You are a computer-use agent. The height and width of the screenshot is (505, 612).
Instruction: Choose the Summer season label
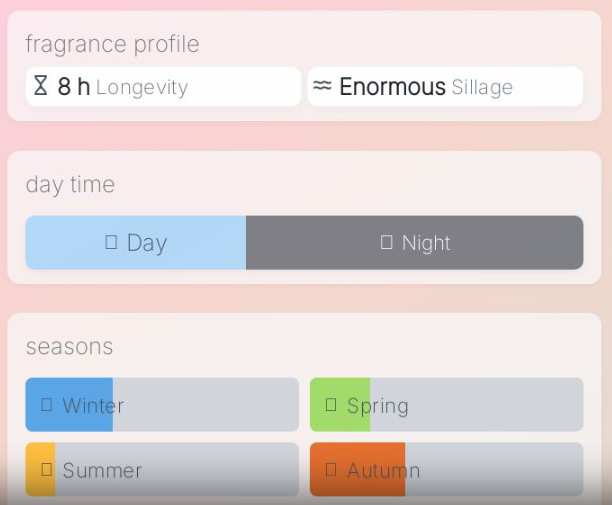point(102,470)
